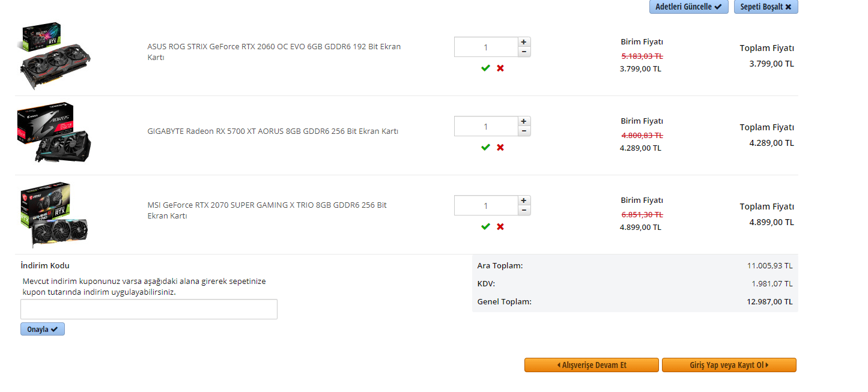Click green check under MSI RTX 2070 quantity
Viewport: 868px width, 392px height.
tap(485, 227)
